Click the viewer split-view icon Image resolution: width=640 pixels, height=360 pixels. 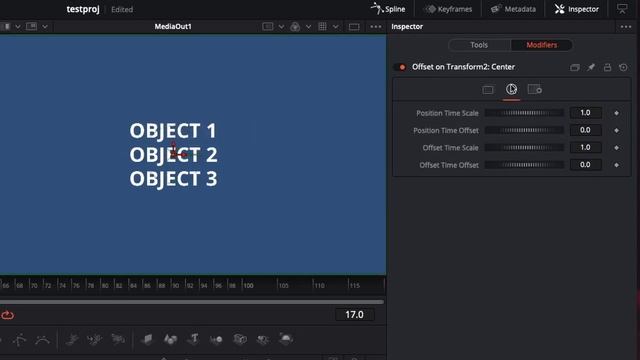pos(31,27)
